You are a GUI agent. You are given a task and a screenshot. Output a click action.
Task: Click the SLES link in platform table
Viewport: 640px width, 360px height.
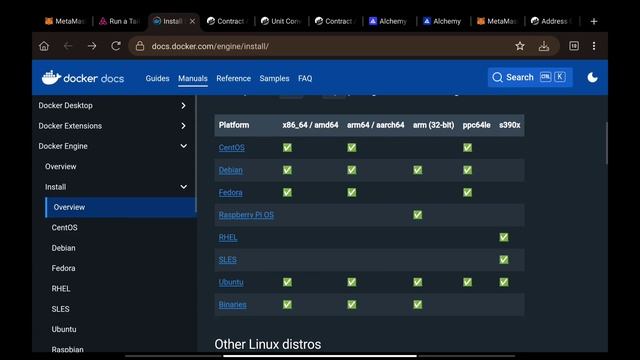tap(227, 260)
